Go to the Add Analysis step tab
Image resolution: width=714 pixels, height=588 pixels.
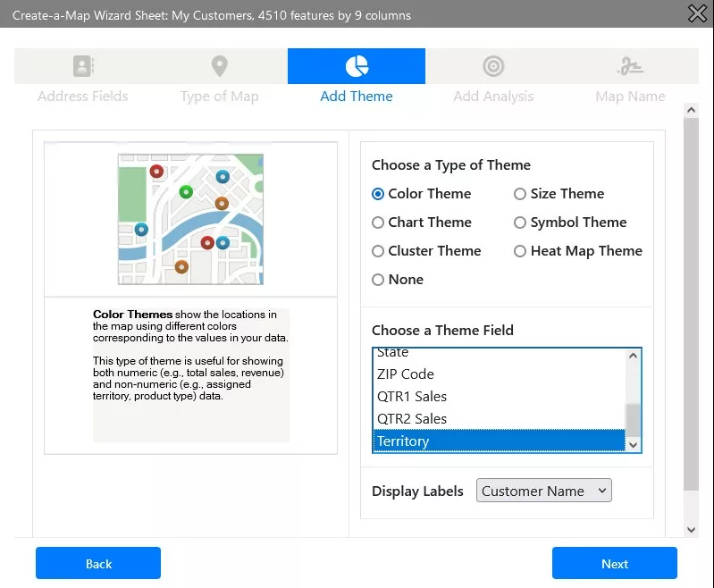coord(493,96)
